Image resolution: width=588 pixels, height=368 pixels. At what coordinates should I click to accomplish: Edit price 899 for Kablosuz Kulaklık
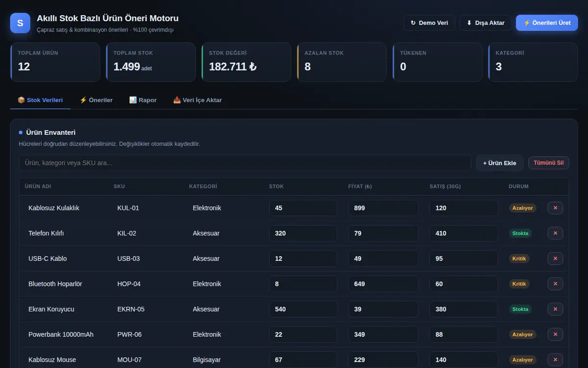coord(383,208)
